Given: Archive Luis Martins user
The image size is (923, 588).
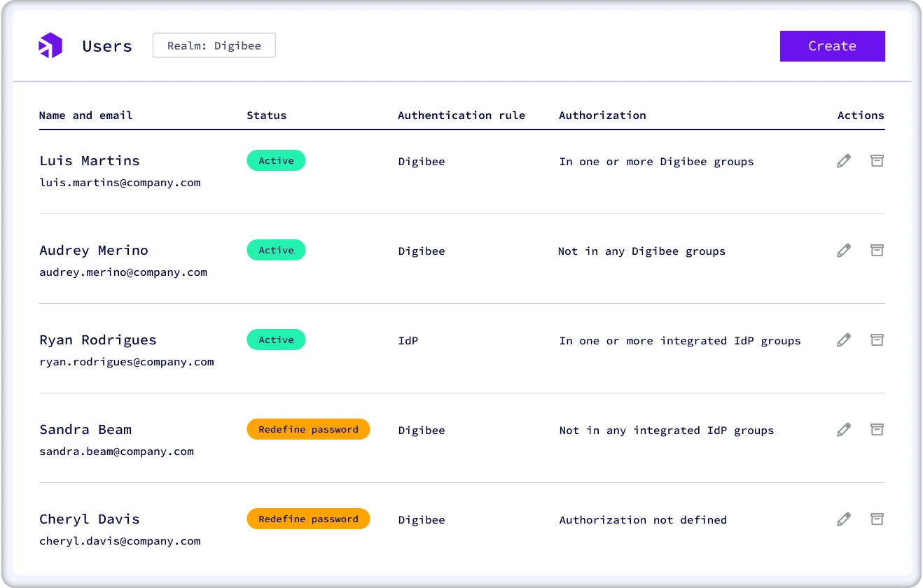Looking at the screenshot, I should 877,161.
